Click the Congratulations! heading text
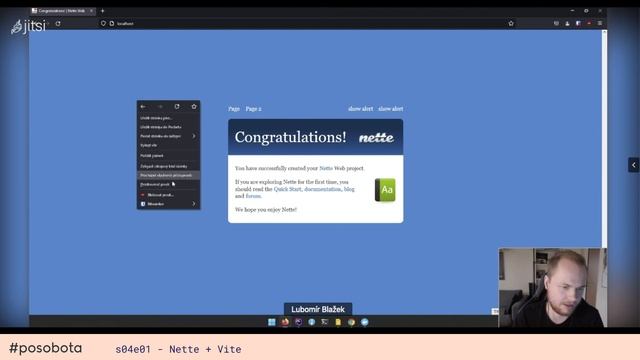640x360 pixels. coord(290,137)
